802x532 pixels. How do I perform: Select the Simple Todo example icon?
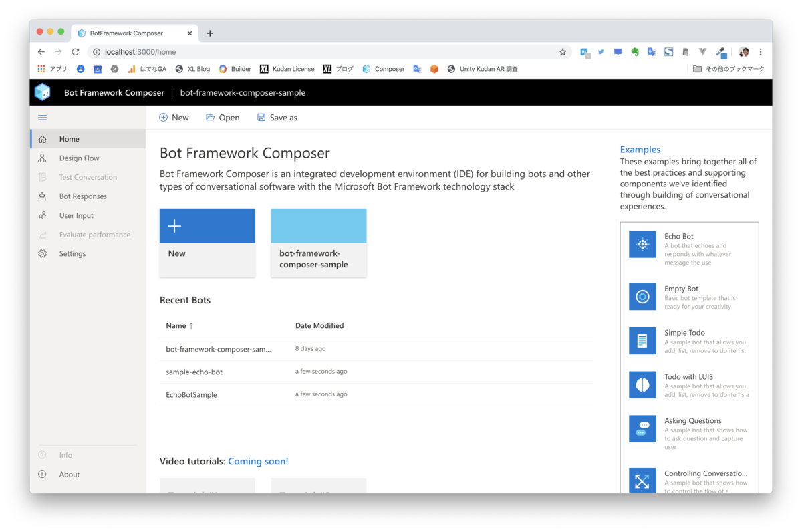point(642,341)
